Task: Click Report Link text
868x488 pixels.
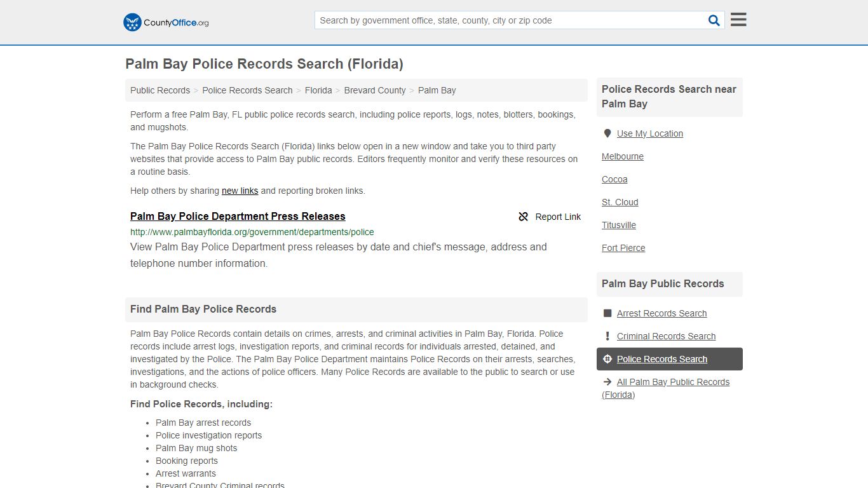Action: click(x=558, y=217)
